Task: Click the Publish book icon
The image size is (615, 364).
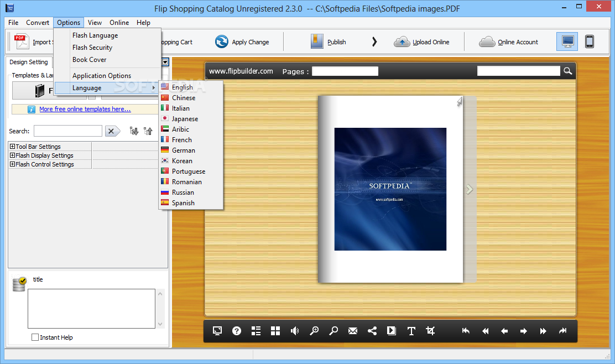Action: [317, 41]
